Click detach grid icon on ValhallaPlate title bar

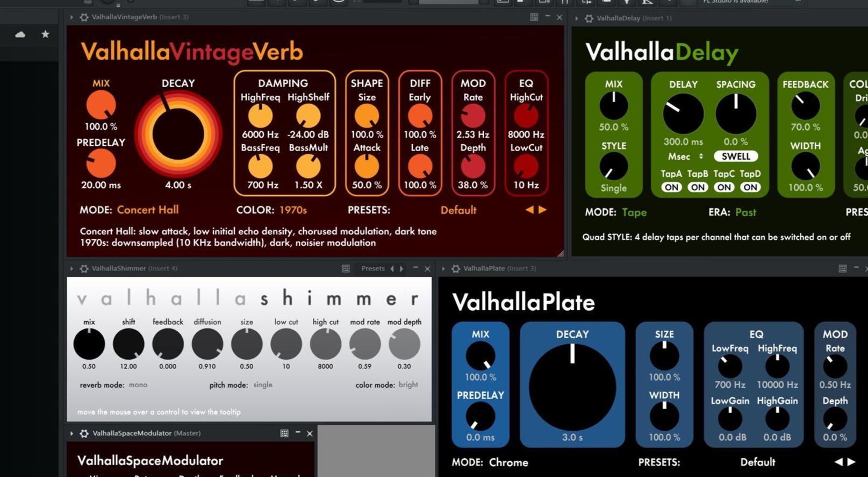pos(843,268)
